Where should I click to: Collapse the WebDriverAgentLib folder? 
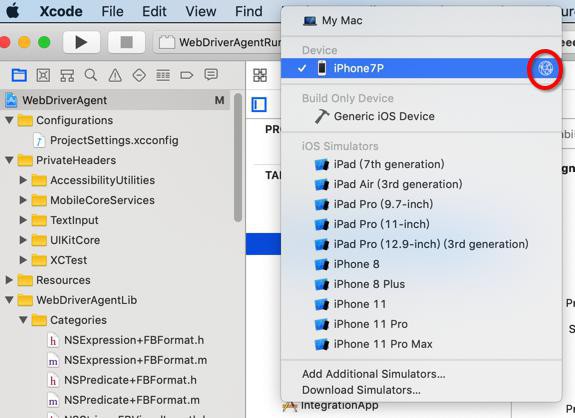coord(10,300)
